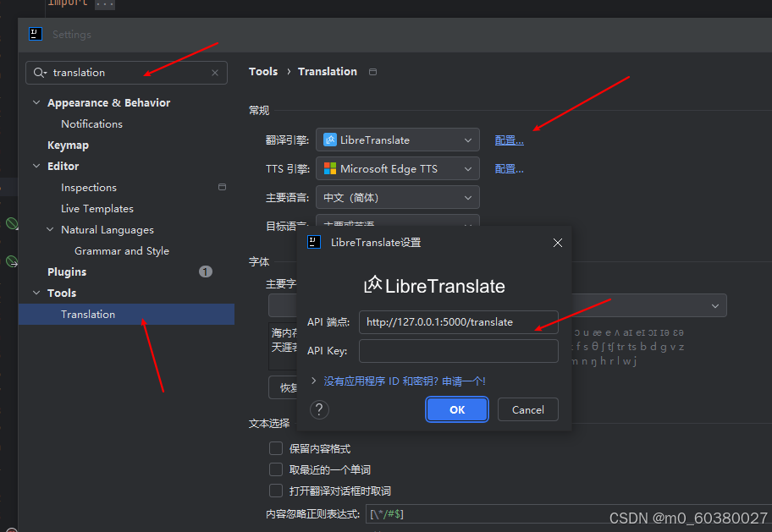Click the 字体 section label
This screenshot has width=772, height=532.
pos(259,262)
